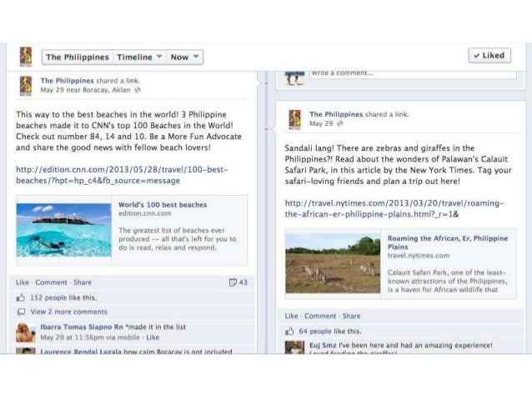Click the Write a comment field
The height and width of the screenshot is (399, 532).
click(413, 74)
